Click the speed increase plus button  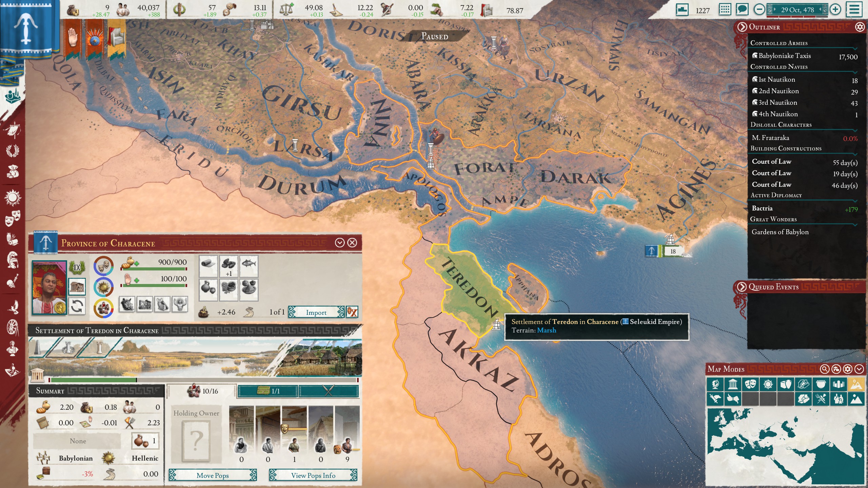click(835, 9)
